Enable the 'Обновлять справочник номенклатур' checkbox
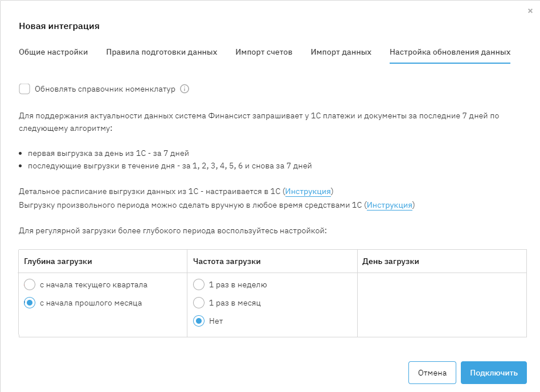This screenshot has height=392, width=540. (24, 89)
